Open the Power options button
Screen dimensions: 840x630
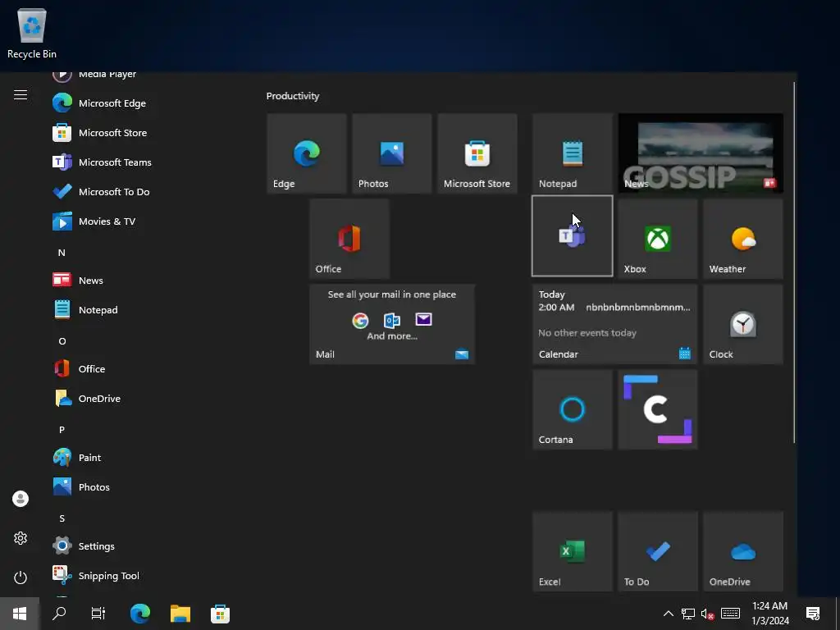pyautogui.click(x=21, y=577)
